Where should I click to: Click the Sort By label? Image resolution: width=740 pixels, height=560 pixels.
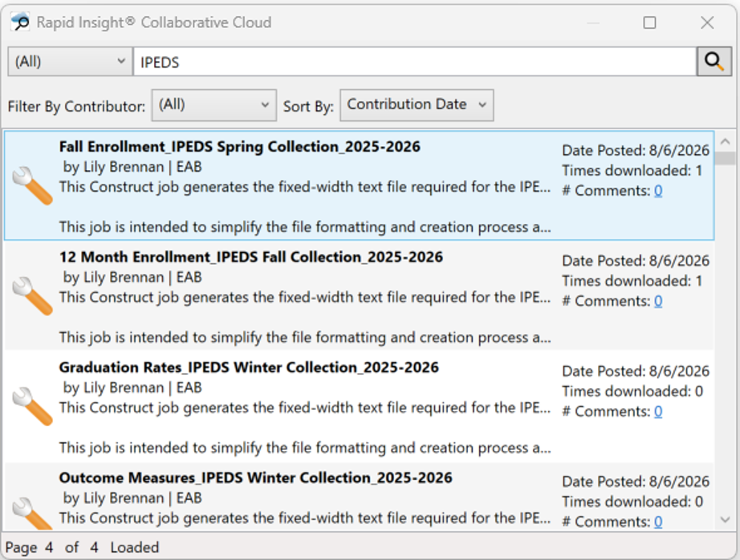point(308,107)
